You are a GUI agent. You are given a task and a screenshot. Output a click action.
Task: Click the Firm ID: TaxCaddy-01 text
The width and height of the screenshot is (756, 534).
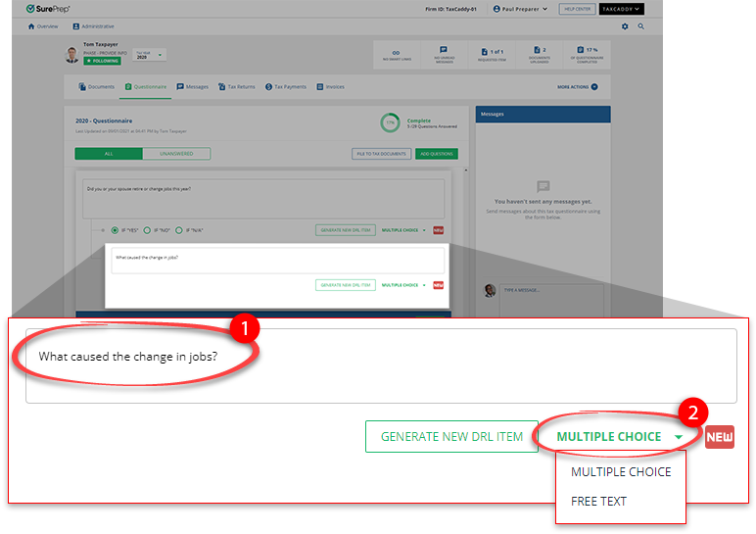[x=450, y=9]
